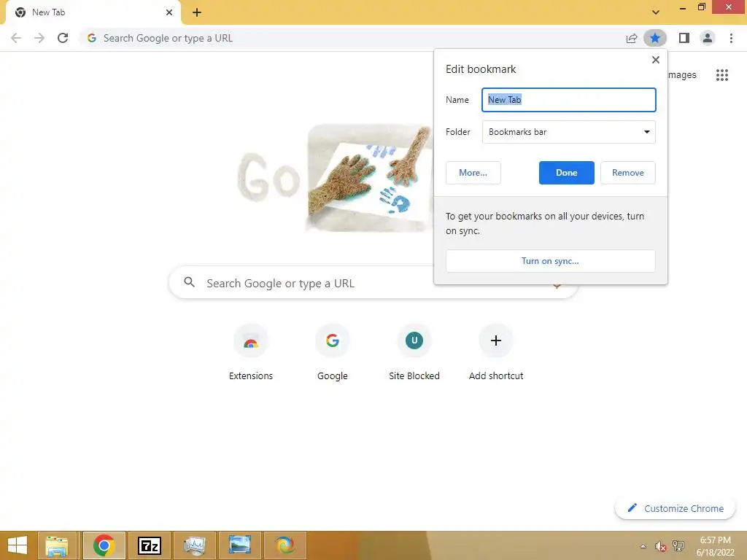The height and width of the screenshot is (560, 747).
Task: Click the back navigation arrow
Action: click(x=16, y=38)
